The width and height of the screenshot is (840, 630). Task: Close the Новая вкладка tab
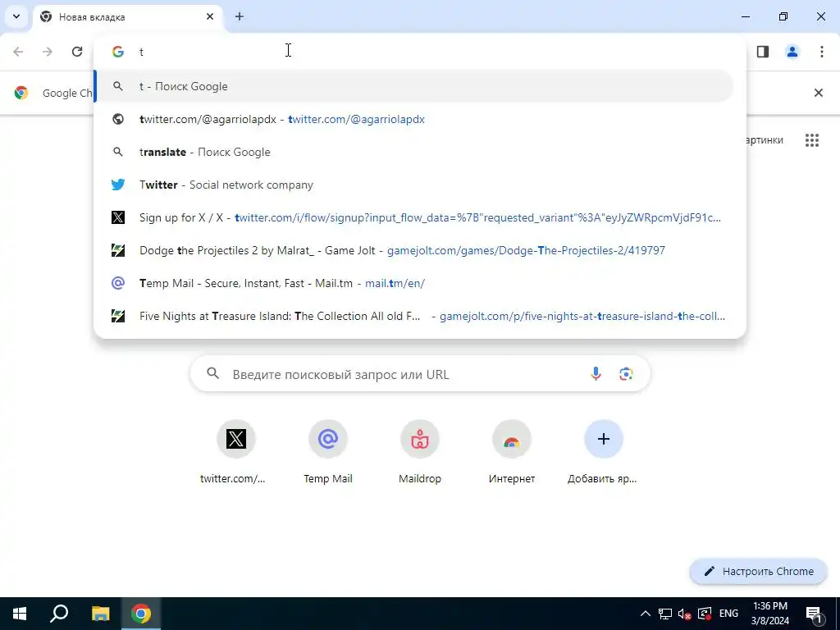point(210,16)
